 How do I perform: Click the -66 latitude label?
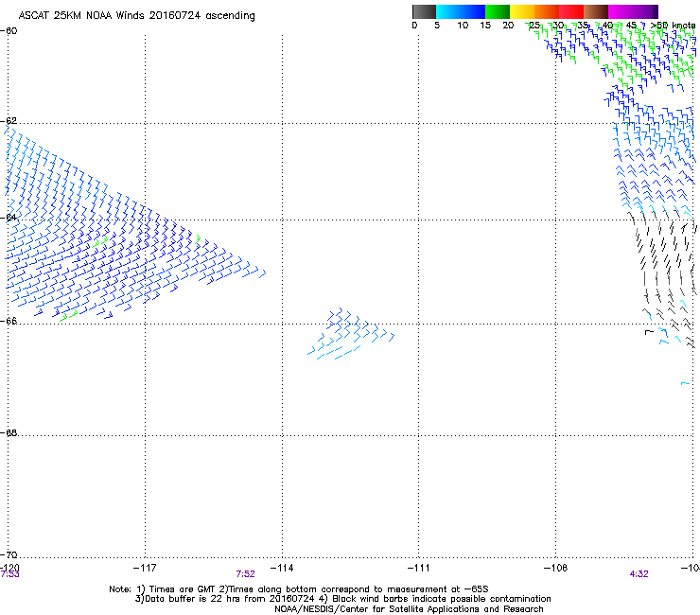[x=9, y=321]
